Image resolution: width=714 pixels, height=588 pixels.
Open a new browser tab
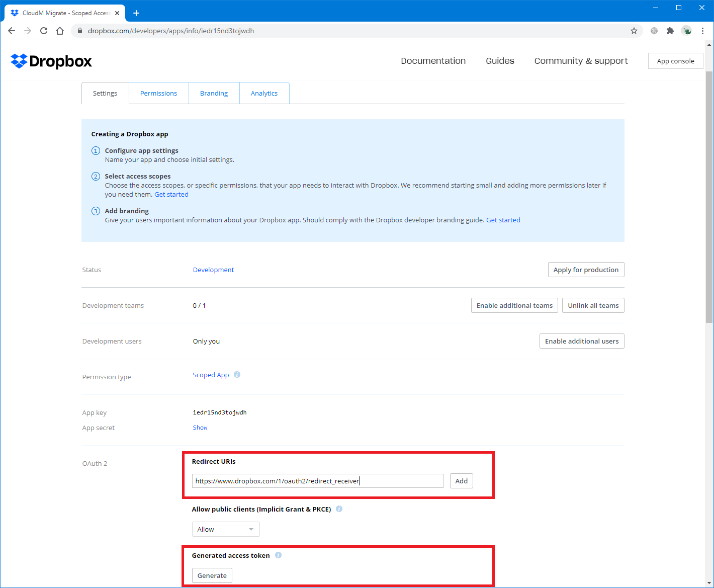(136, 13)
